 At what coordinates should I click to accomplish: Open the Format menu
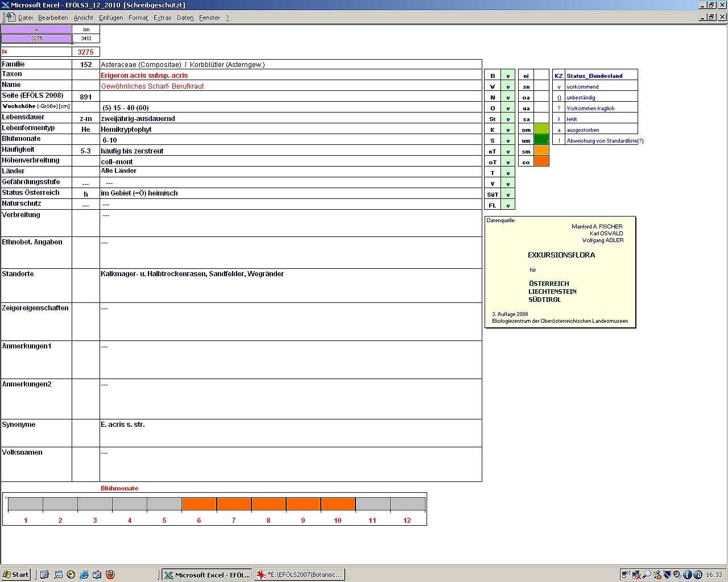(x=138, y=18)
